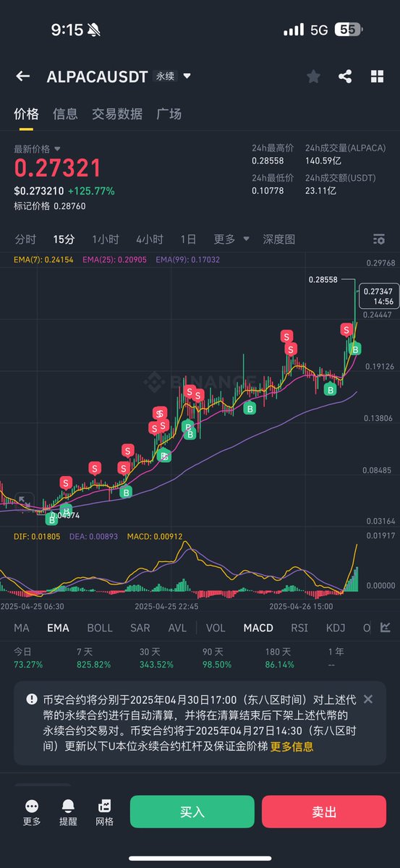400x868 pixels.
Task: Select the 15分 timeframe
Action: [x=64, y=239]
